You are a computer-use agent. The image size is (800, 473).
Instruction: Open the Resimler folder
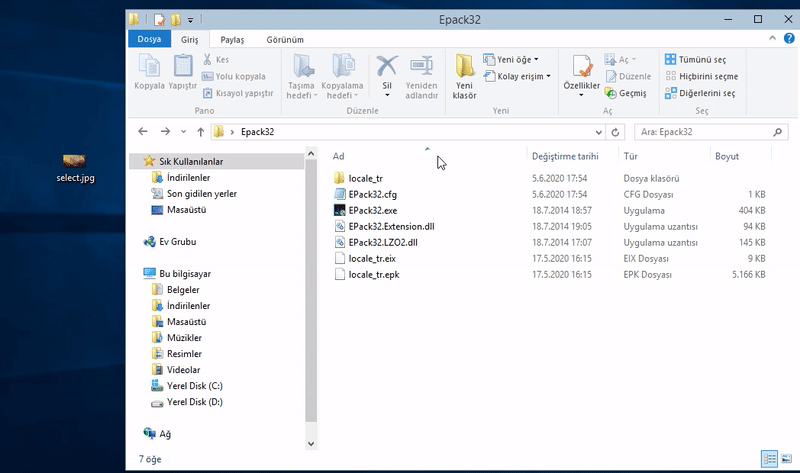pos(184,354)
